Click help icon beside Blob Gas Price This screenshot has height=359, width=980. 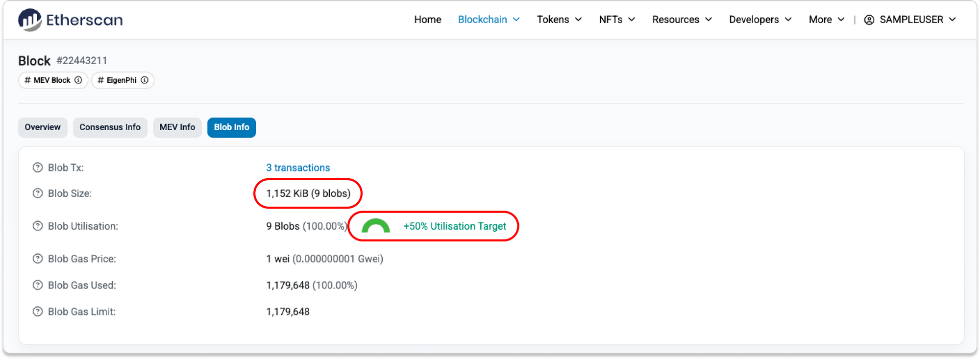coord(38,259)
